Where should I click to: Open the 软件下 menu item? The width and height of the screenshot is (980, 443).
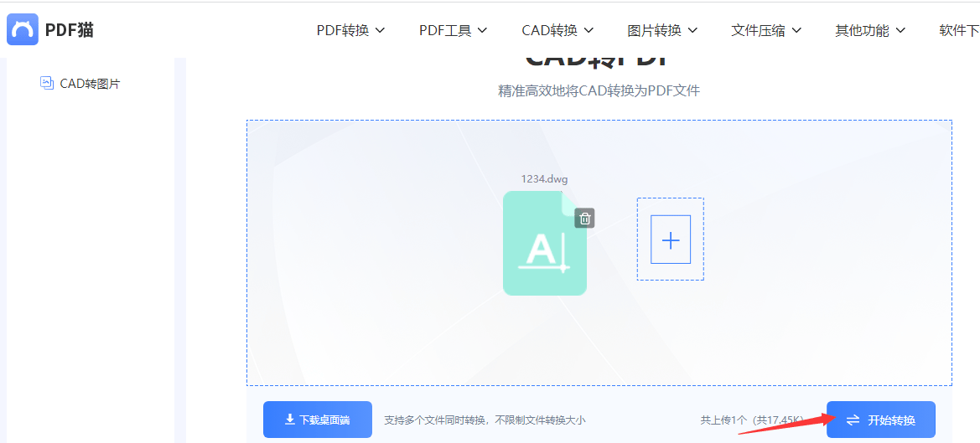959,30
